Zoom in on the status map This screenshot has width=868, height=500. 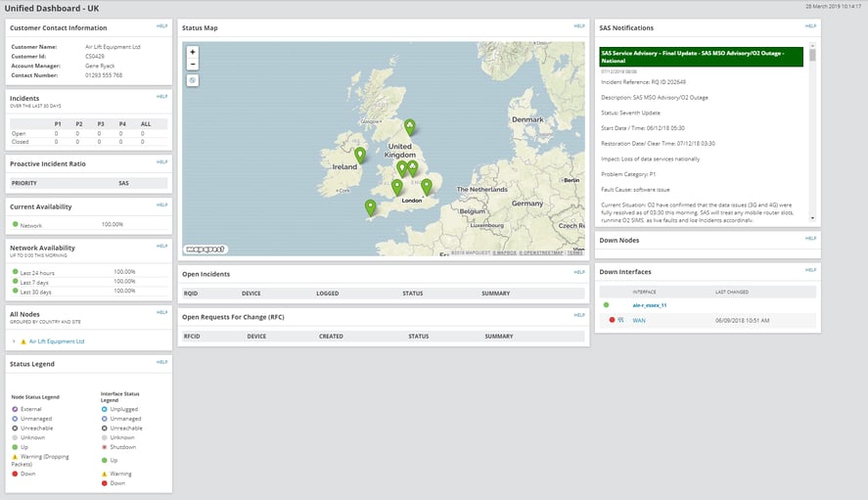click(192, 52)
